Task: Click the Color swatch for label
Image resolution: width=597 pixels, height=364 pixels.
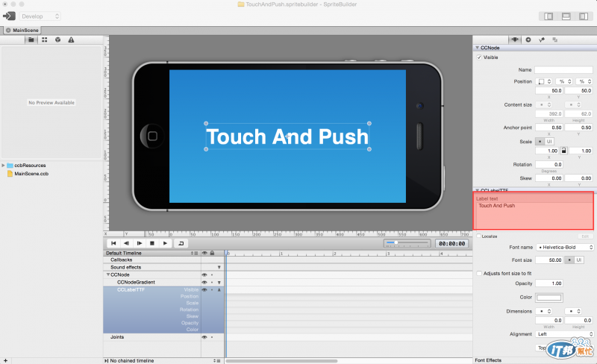Action: [x=549, y=298]
